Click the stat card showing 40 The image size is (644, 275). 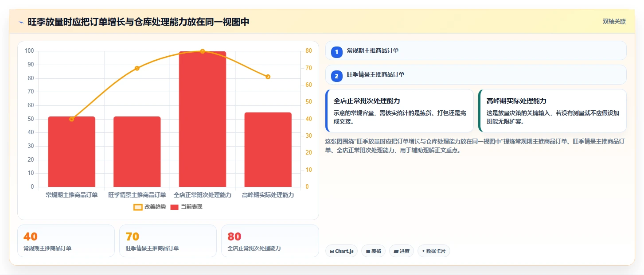(66, 241)
